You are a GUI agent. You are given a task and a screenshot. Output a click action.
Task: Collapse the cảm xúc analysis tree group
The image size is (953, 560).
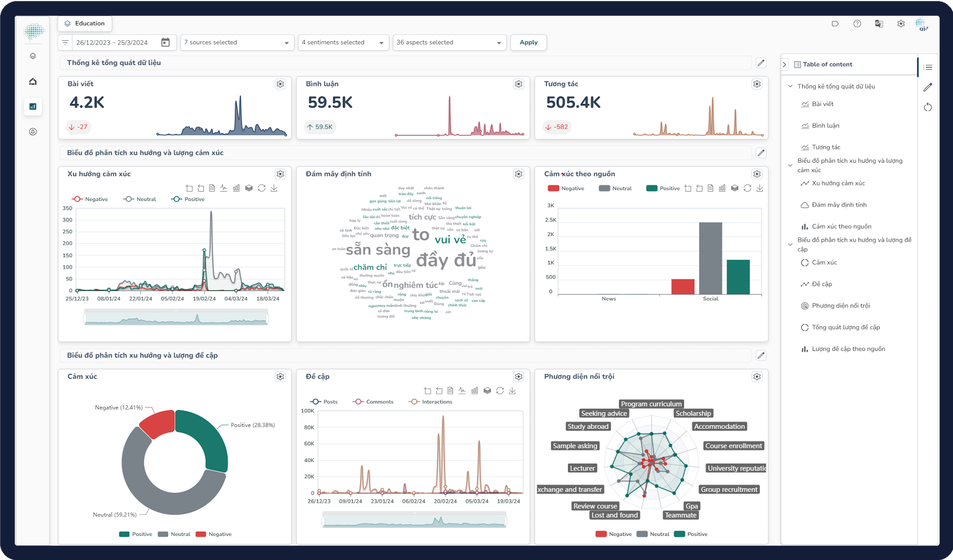pos(790,166)
